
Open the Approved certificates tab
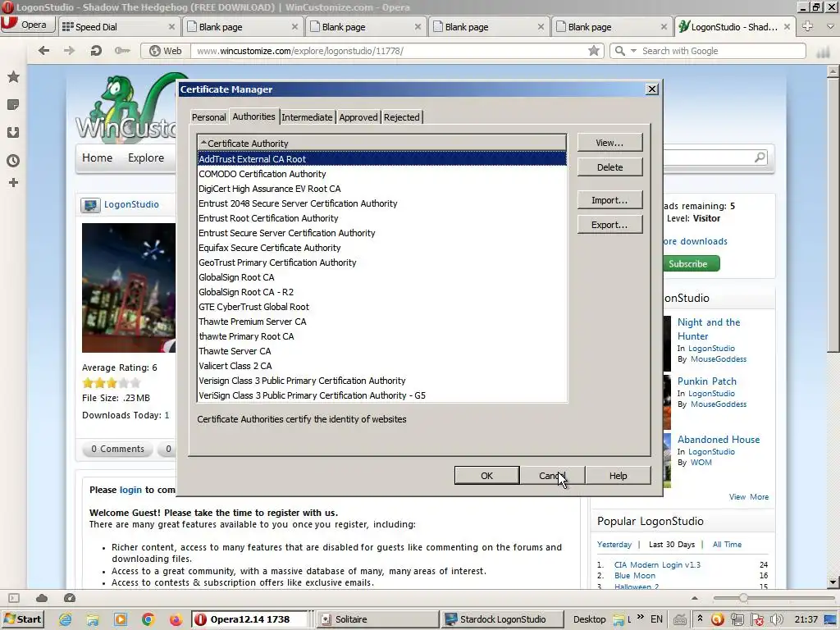click(358, 117)
